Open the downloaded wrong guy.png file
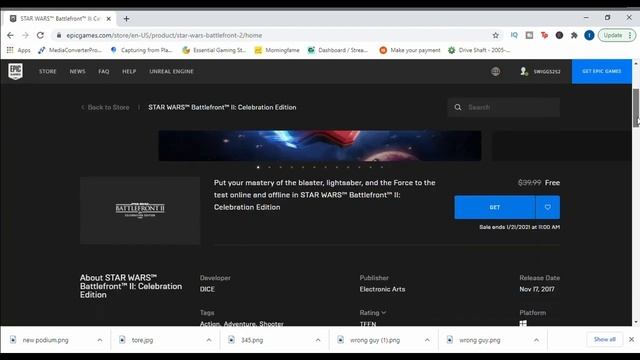Image resolution: width=640 pixels, height=360 pixels. click(480, 340)
